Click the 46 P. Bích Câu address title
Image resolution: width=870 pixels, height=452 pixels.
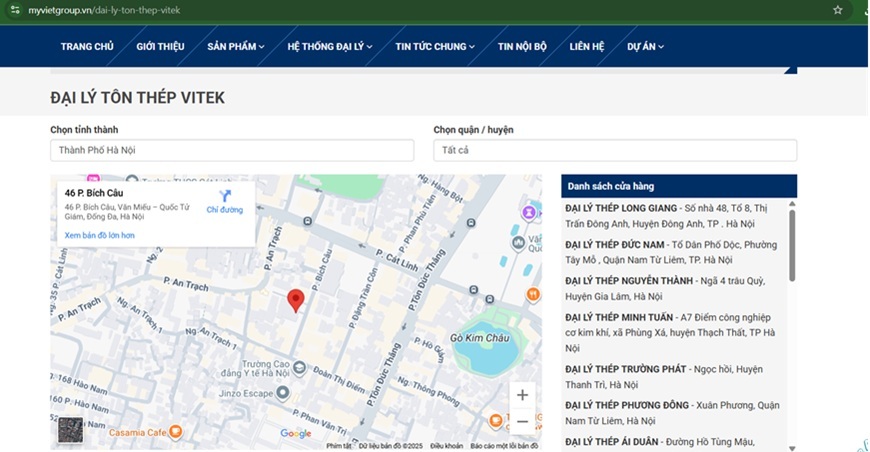[94, 193]
